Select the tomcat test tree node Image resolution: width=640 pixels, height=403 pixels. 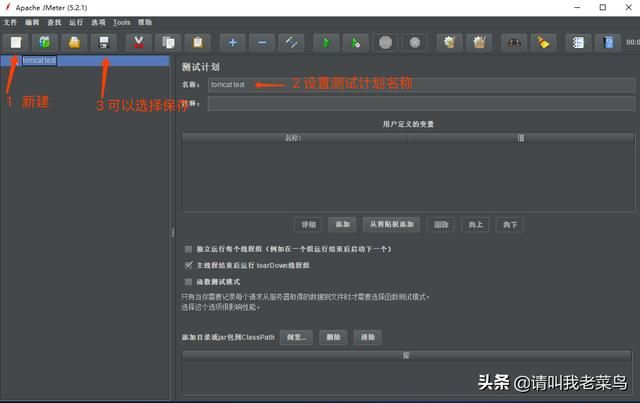[39, 60]
